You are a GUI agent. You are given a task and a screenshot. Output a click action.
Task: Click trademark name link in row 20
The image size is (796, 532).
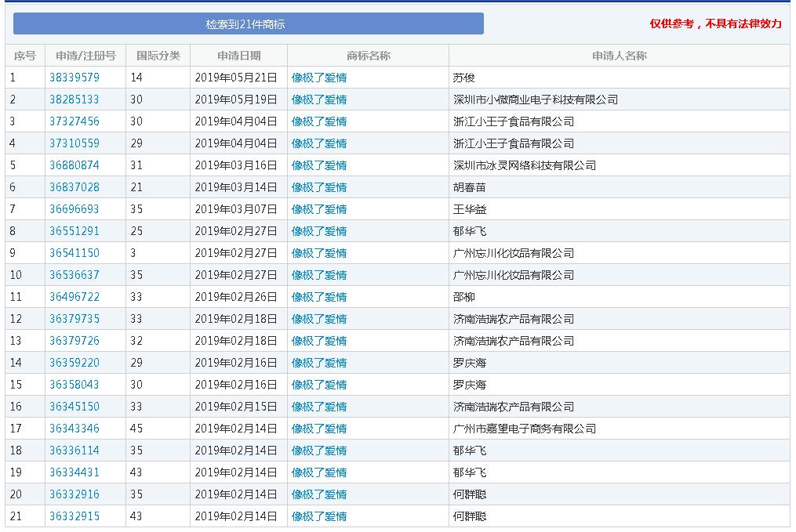[319, 494]
